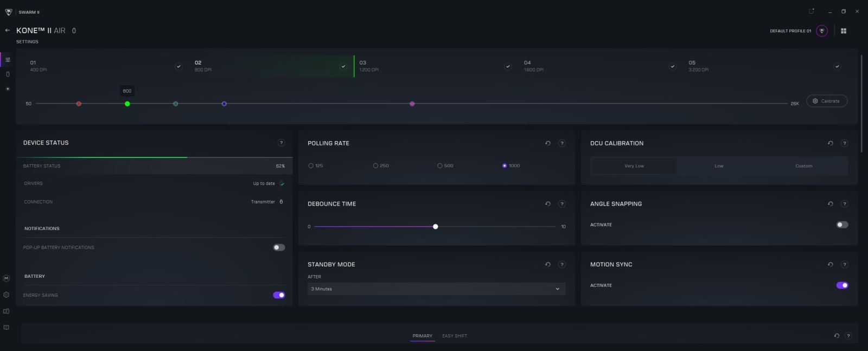
Task: Open the Default Profile 01 selector
Action: click(x=790, y=31)
